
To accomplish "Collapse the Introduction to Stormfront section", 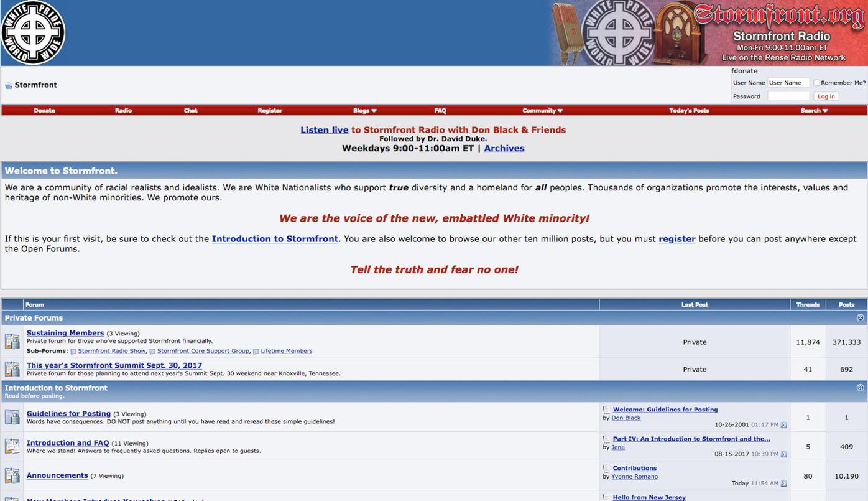I will 860,388.
